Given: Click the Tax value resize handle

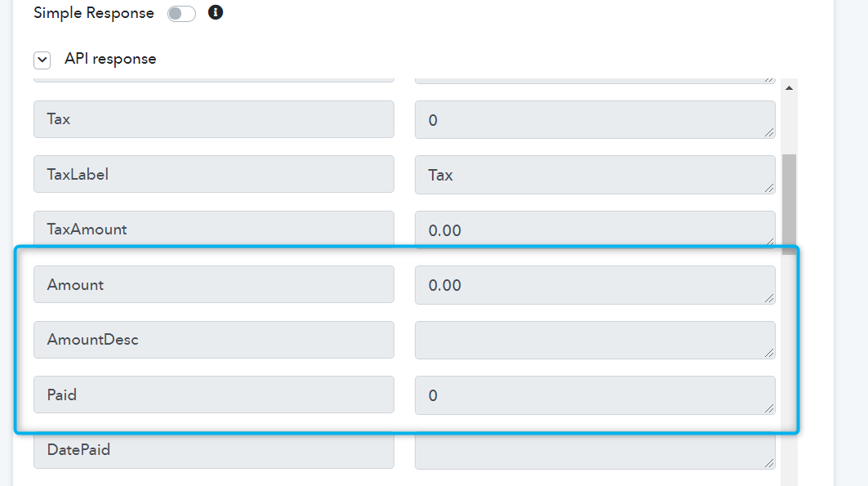Looking at the screenshot, I should click(769, 132).
